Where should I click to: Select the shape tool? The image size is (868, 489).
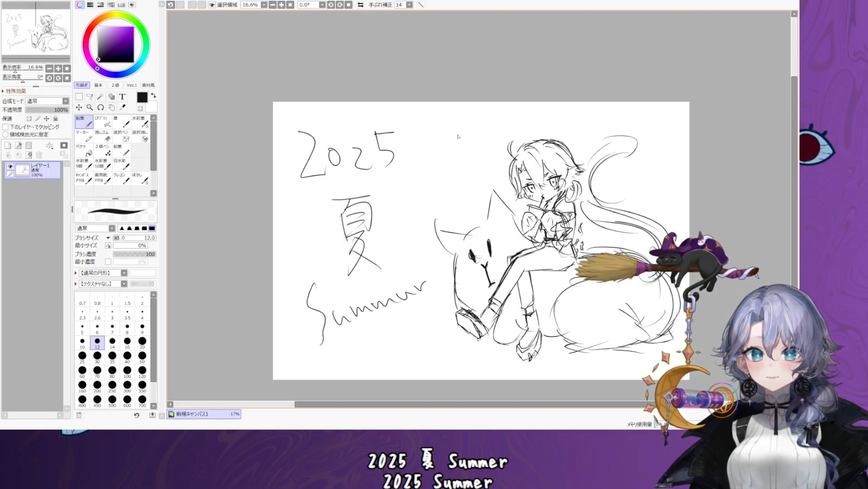(x=111, y=96)
